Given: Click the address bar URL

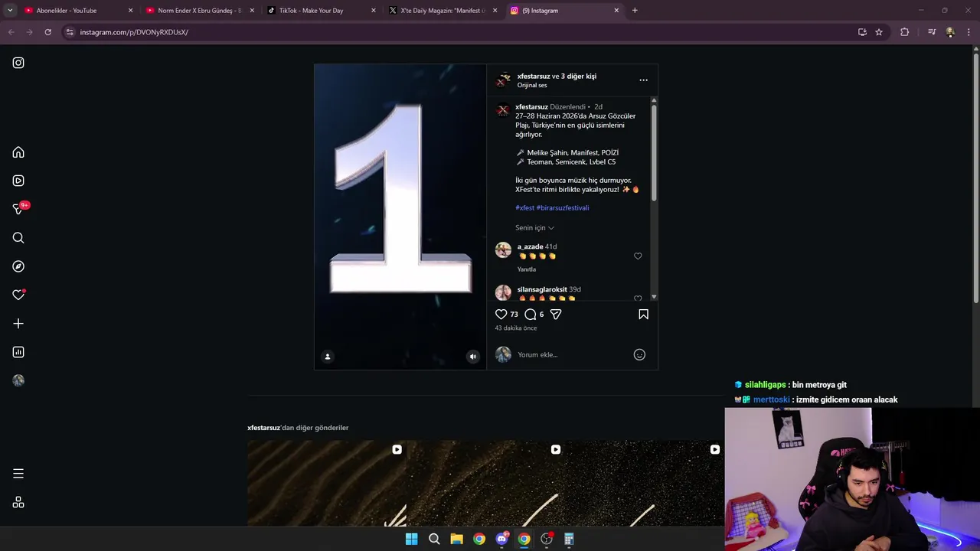Looking at the screenshot, I should click(x=134, y=32).
